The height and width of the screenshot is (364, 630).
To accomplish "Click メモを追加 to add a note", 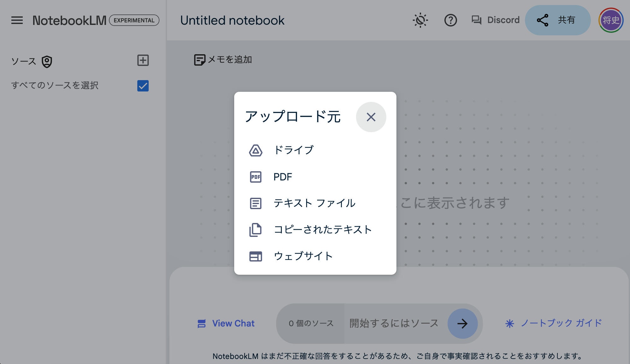I will [x=223, y=60].
